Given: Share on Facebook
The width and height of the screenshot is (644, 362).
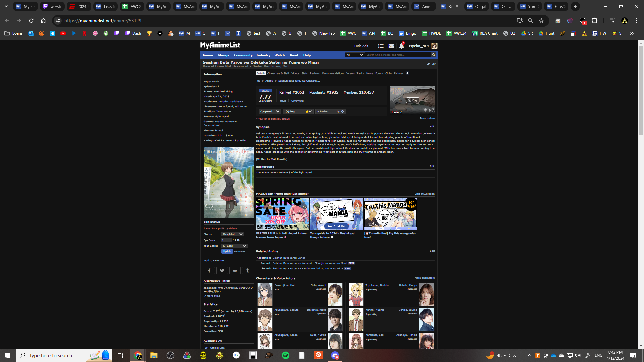Looking at the screenshot, I should tap(209, 271).
